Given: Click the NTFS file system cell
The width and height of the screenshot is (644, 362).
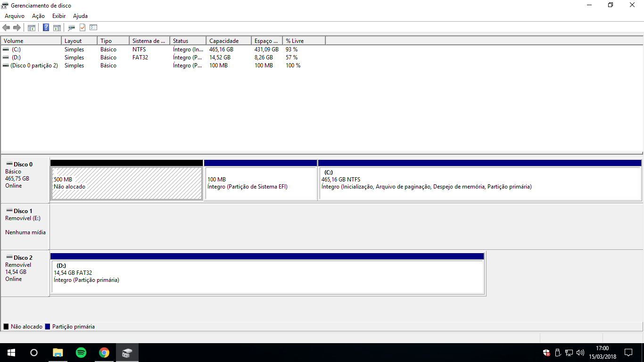Looking at the screenshot, I should pyautogui.click(x=139, y=49).
